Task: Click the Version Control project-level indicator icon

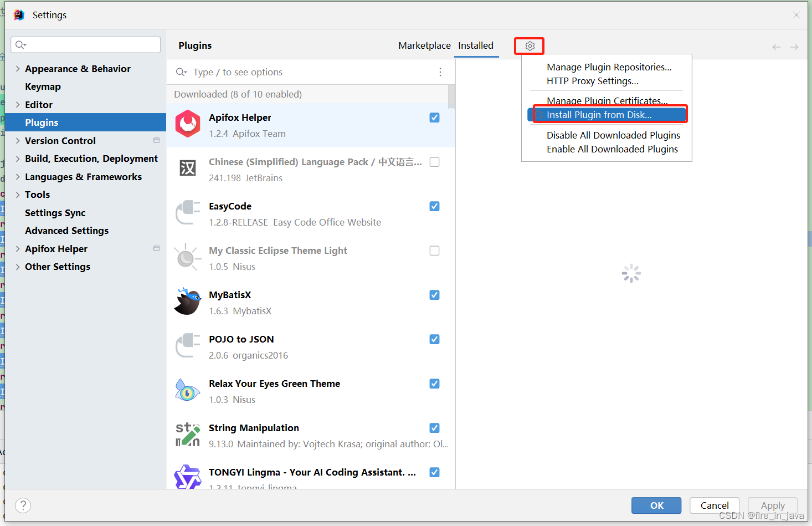Action: pyautogui.click(x=157, y=141)
